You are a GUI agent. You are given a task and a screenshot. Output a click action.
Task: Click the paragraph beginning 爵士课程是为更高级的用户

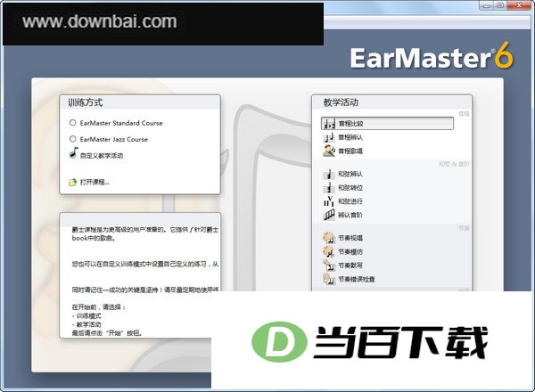point(145,233)
